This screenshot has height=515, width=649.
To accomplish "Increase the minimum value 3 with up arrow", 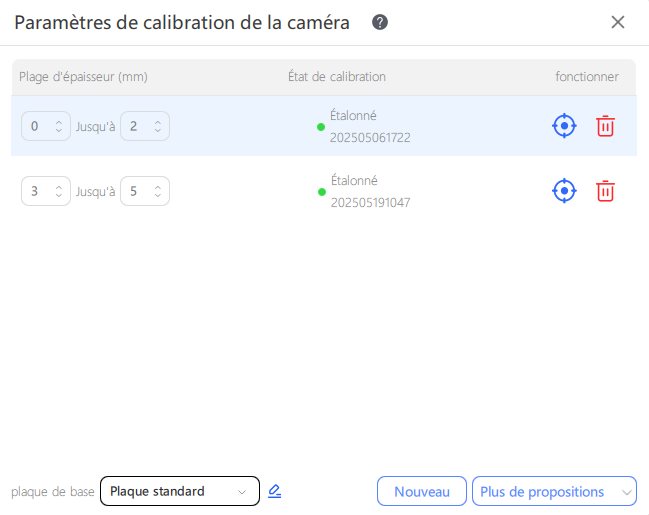I will click(x=59, y=188).
